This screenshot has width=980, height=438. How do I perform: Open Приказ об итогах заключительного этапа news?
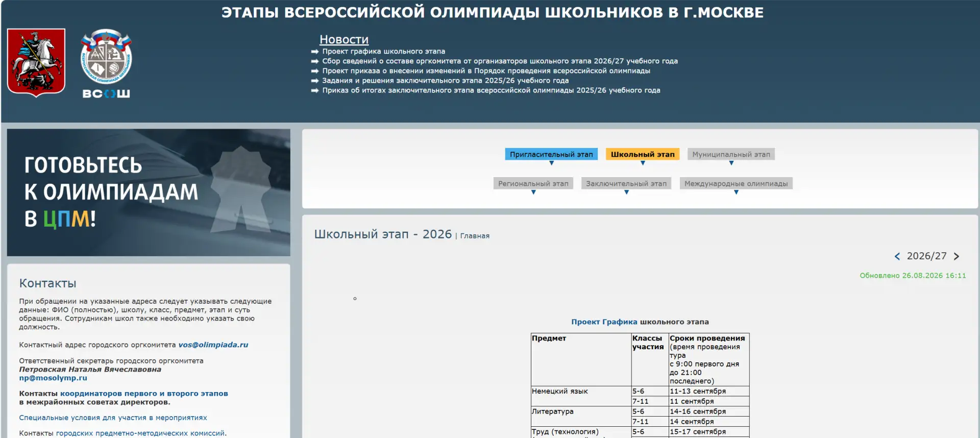pyautogui.click(x=491, y=90)
